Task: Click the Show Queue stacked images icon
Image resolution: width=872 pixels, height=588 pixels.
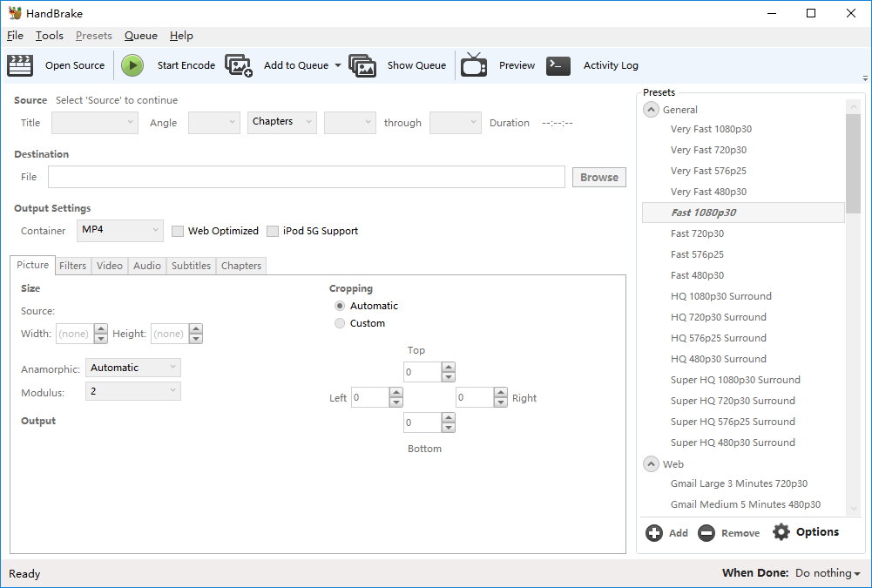Action: [x=362, y=65]
